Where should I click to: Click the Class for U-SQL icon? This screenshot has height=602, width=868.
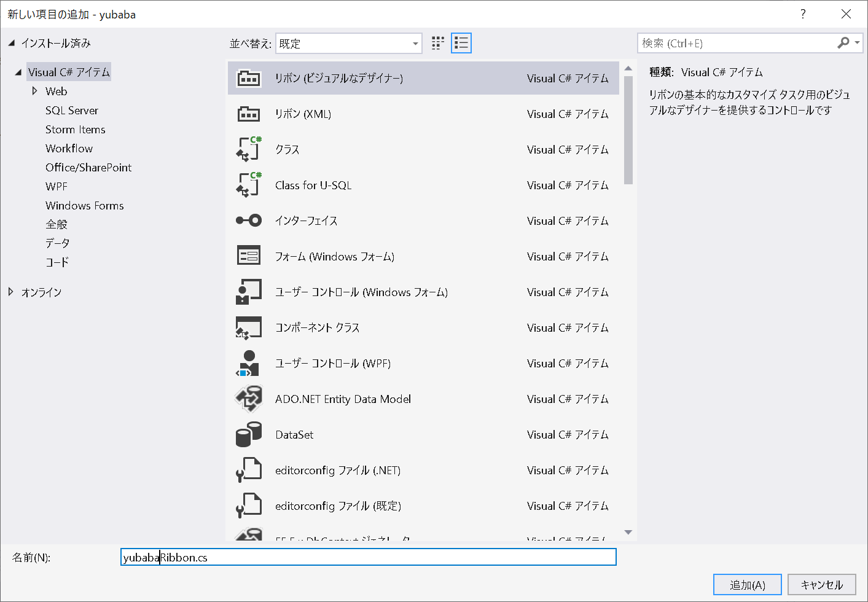(x=249, y=185)
